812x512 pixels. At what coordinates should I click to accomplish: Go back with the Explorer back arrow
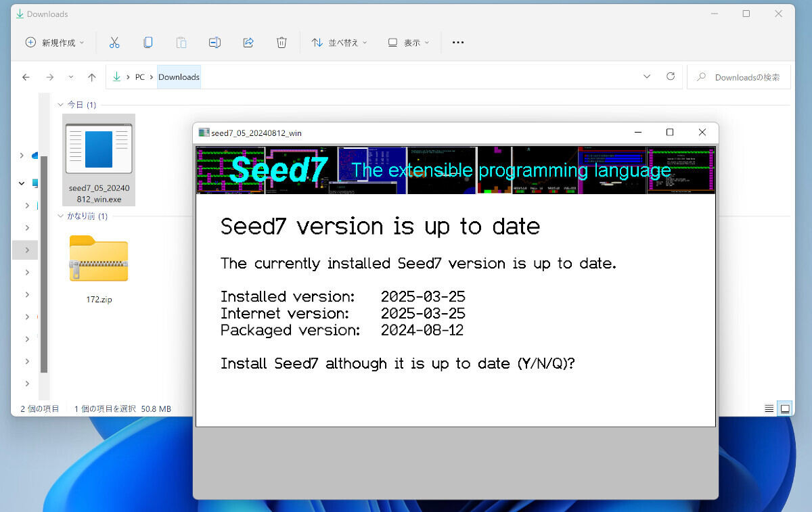(x=26, y=77)
